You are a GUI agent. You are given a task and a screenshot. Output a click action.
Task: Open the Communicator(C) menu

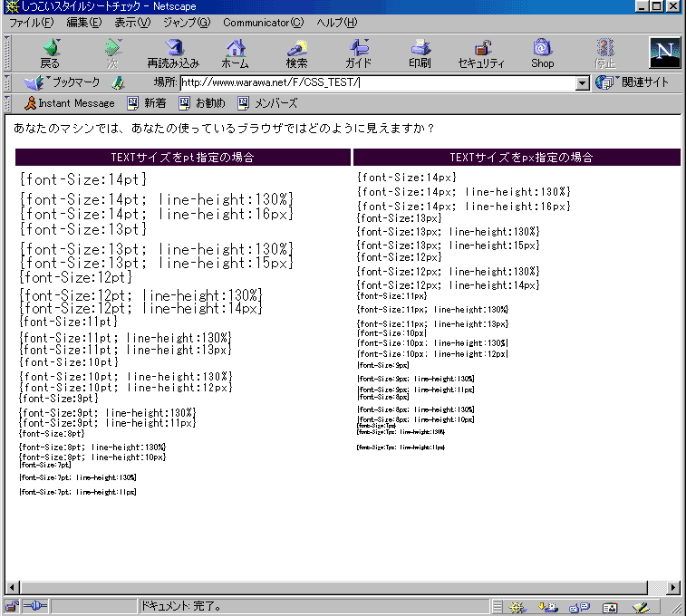pos(263,23)
